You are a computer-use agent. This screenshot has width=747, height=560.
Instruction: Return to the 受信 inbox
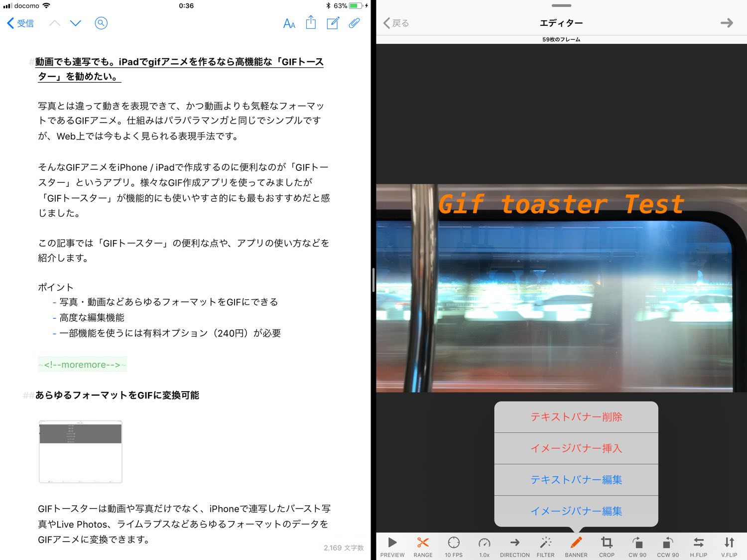tap(21, 23)
